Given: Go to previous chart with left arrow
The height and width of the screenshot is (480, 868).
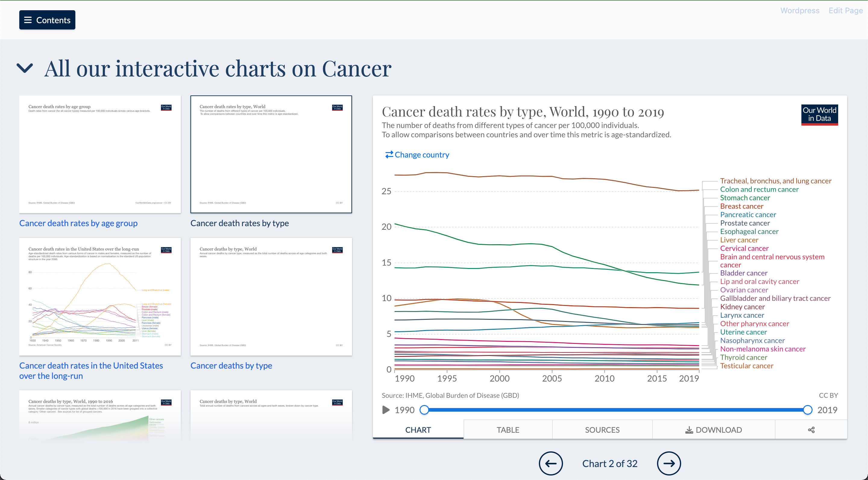Looking at the screenshot, I should [551, 463].
